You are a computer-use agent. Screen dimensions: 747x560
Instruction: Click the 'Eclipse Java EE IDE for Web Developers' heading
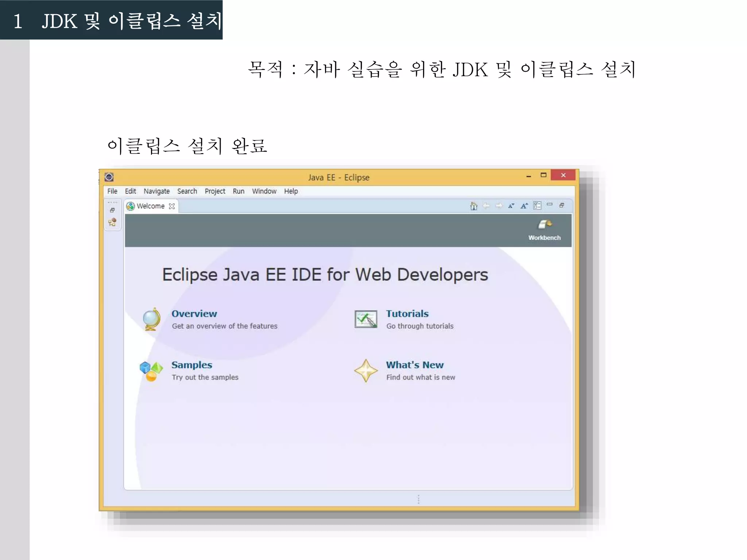(325, 275)
